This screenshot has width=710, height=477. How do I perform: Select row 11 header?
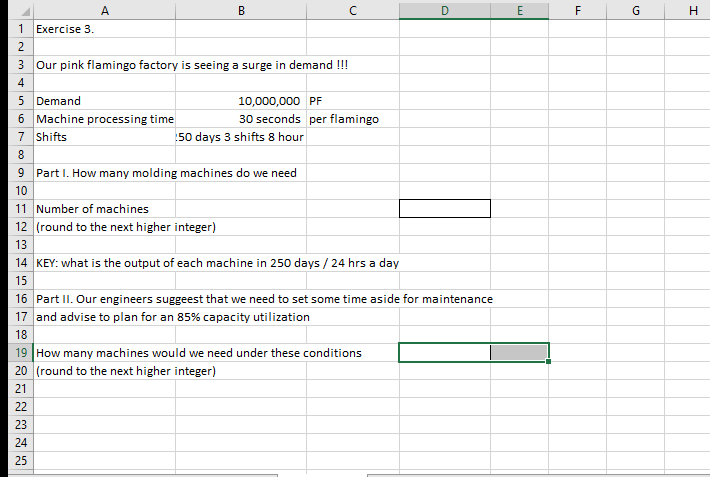(21, 209)
